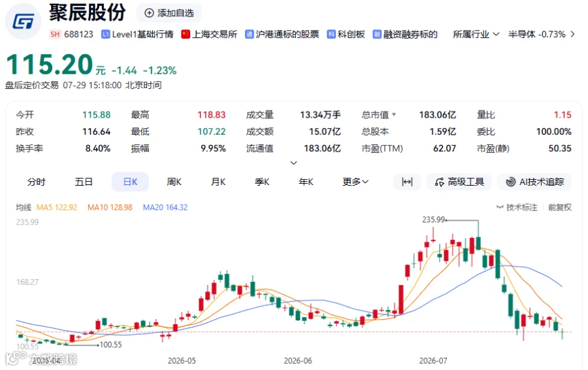This screenshot has height=370, width=588.
Task: Click the 流通值 value 183.06亿
Action: pos(322,148)
